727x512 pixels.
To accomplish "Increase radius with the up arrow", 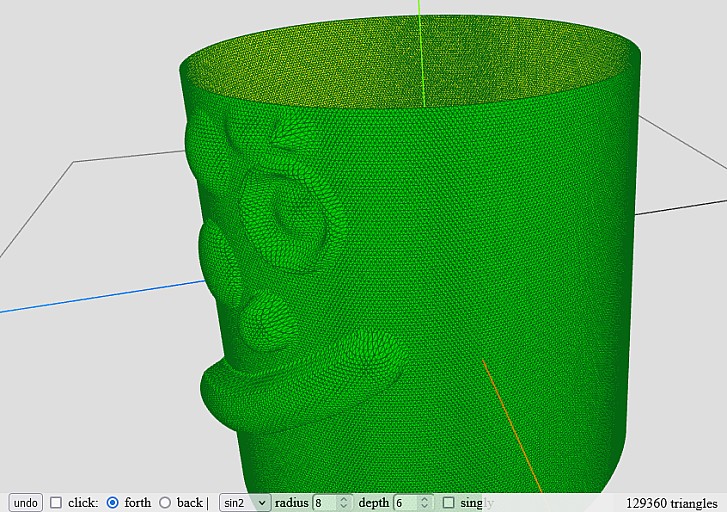I will pyautogui.click(x=344, y=498).
